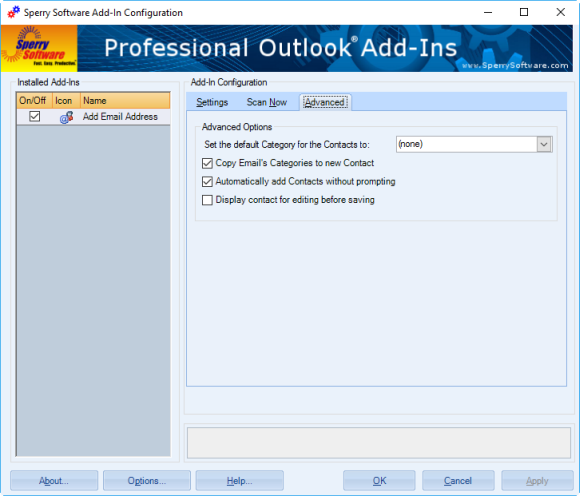Confirm with the OK button
The height and width of the screenshot is (496, 580).
pos(379,480)
